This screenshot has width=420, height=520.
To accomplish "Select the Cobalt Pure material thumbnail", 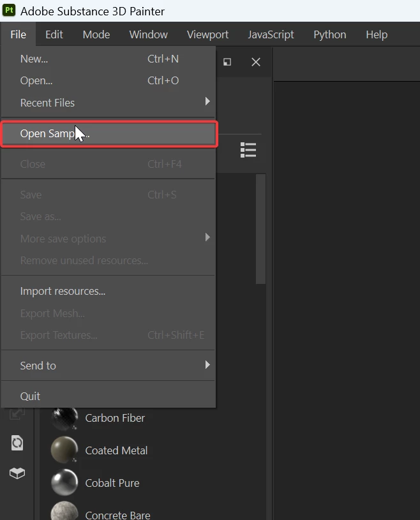I will point(64,482).
